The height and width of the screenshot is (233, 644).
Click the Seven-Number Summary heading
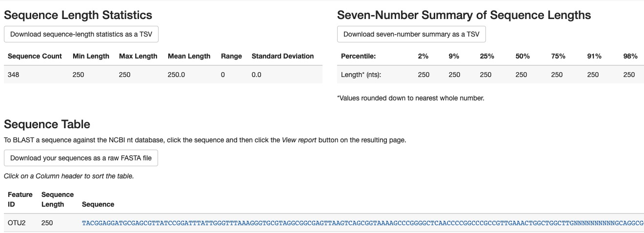click(464, 15)
